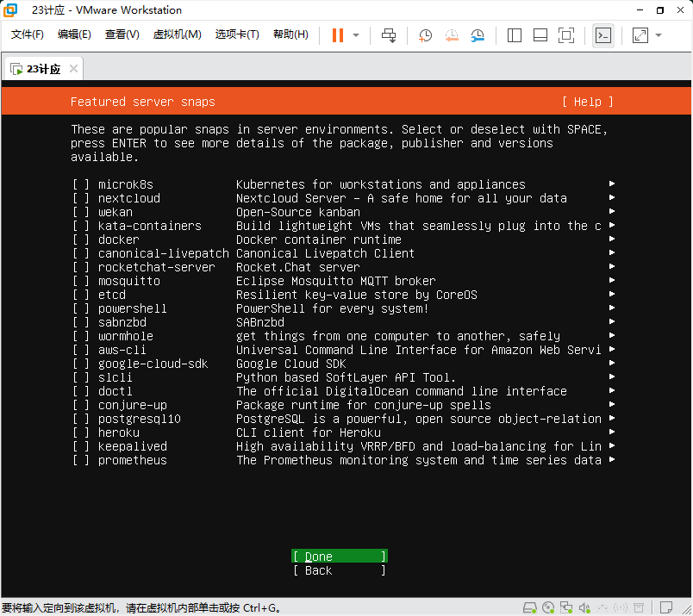Take a snapshot of this virtual machine
Viewport: 693px width, 616px height.
click(x=425, y=35)
